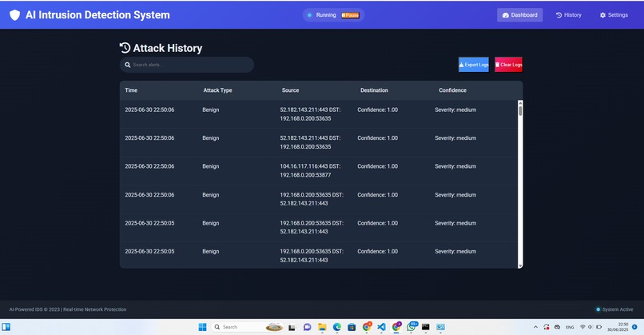Screen dimensions: 644x335
Task: Open File Explorer from the taskbar
Action: click(322, 327)
